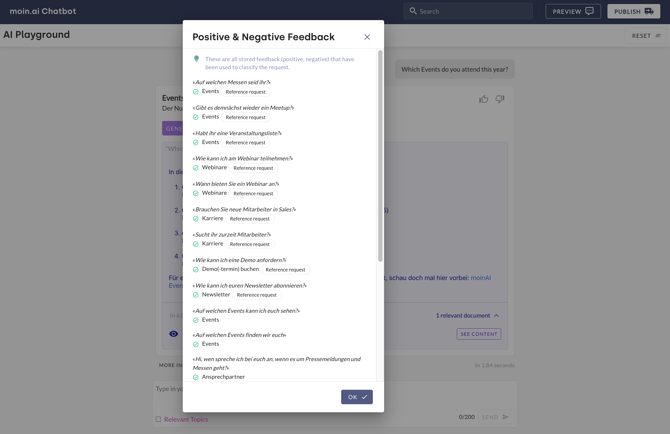Viewport: 670px width, 434px height.
Task: Click the thumbs down icon
Action: click(500, 99)
